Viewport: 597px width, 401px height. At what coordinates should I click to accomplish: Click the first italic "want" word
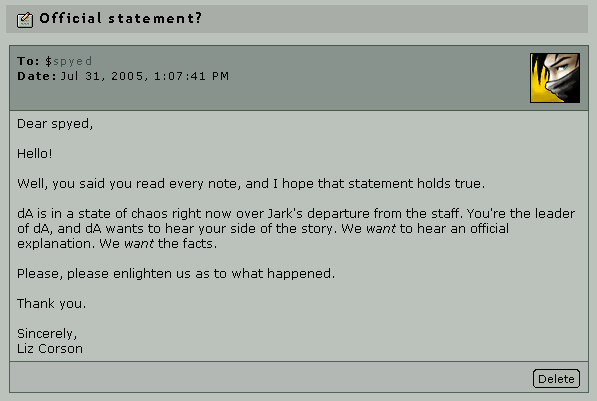click(x=380, y=229)
